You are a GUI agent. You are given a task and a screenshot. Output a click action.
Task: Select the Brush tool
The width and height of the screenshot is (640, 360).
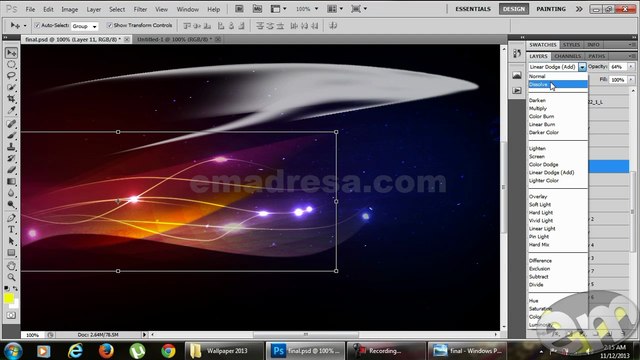click(11, 135)
